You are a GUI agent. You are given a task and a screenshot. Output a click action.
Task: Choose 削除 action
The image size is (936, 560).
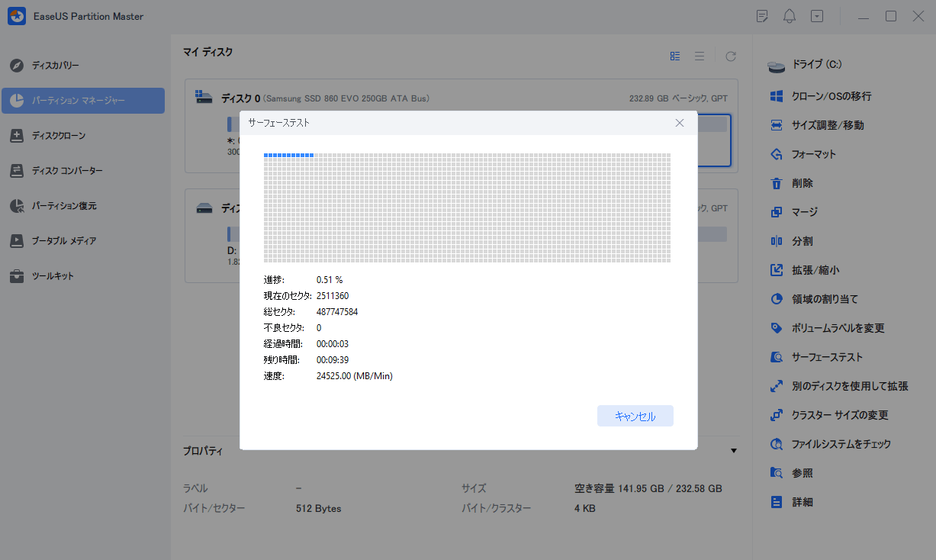(x=803, y=183)
